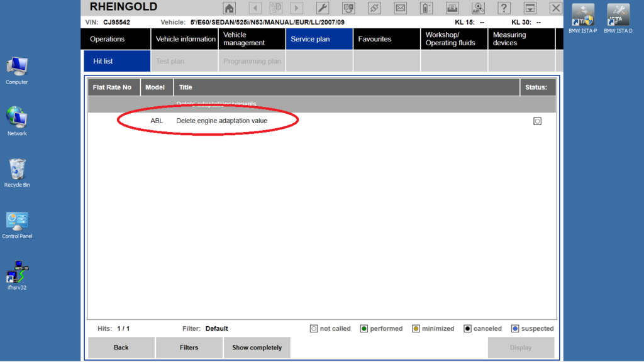Open the Operations tab
Image resolution: width=644 pixels, height=362 pixels.
[x=116, y=39]
